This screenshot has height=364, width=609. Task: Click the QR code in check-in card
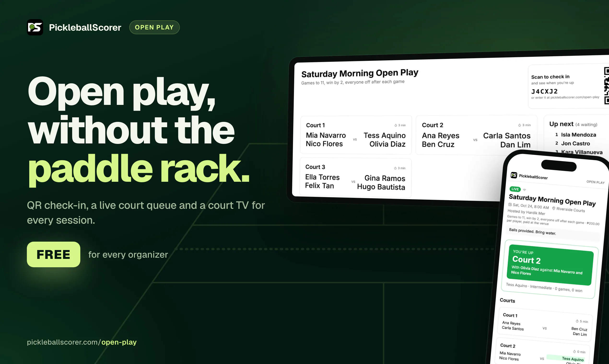coord(606,86)
